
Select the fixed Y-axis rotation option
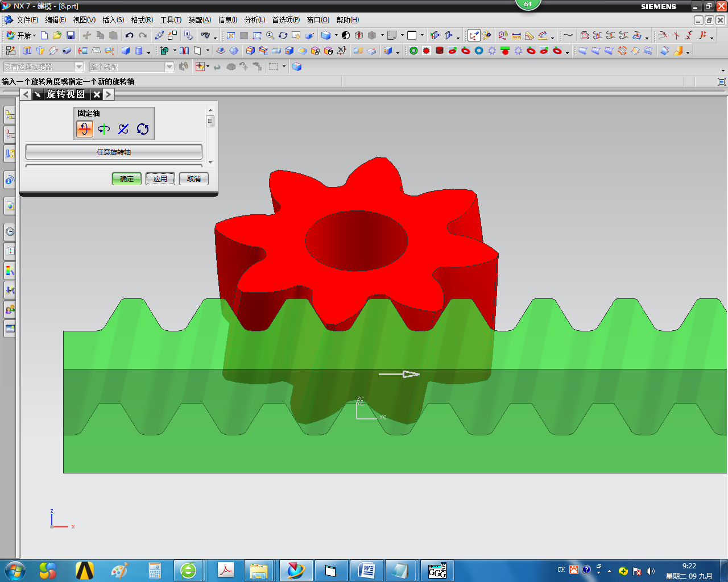104,129
